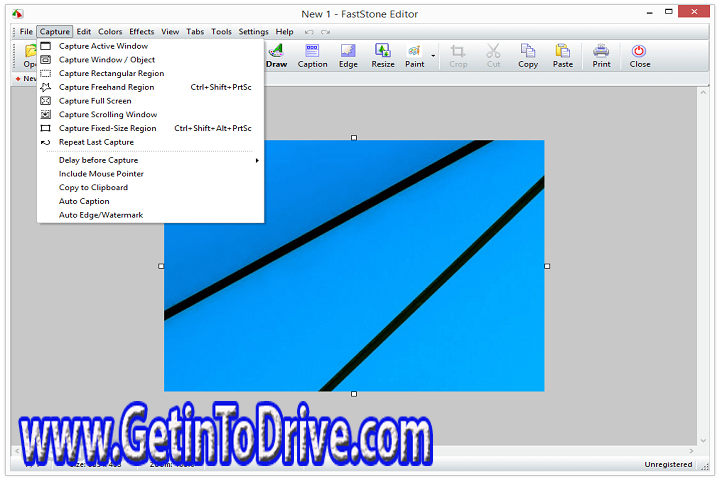
Task: Choose Repeat Last Capture entry
Action: pyautogui.click(x=151, y=142)
